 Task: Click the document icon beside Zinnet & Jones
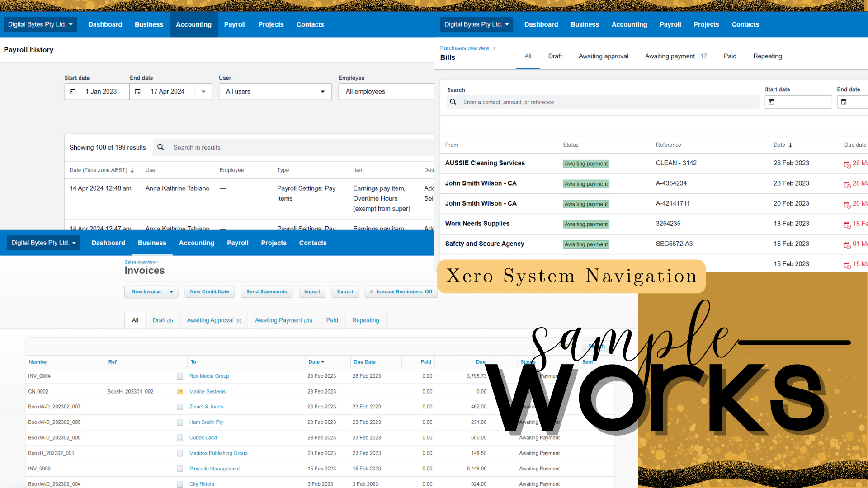pos(179,407)
